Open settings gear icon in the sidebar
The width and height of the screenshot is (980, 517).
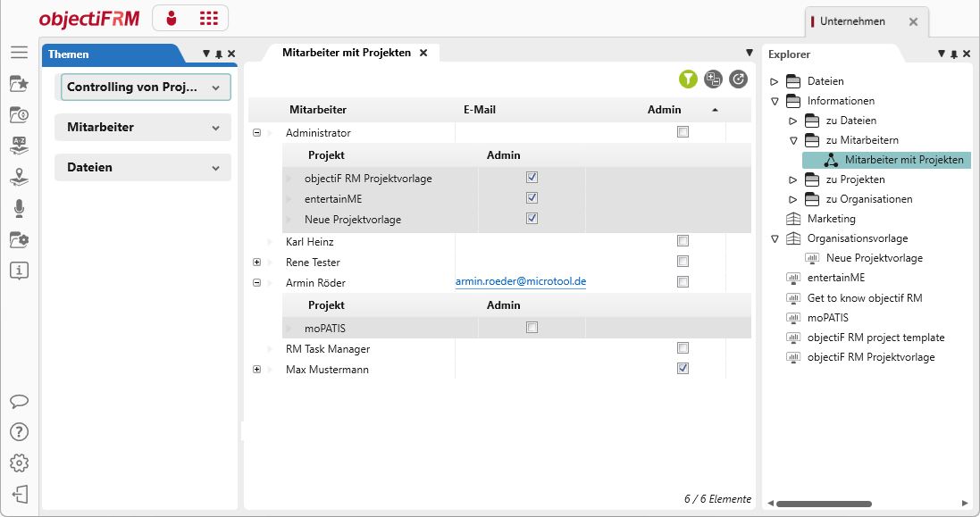19,463
